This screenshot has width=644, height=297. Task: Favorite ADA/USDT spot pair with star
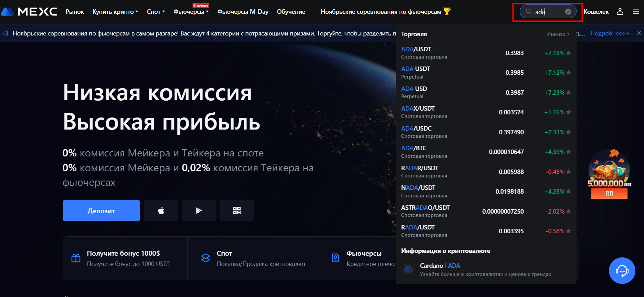point(569,53)
